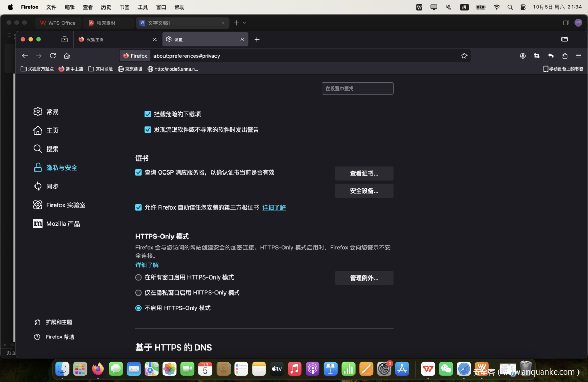Image resolution: width=588 pixels, height=382 pixels.
Task: Open the extensions puzzle-piece icon
Action: [565, 56]
